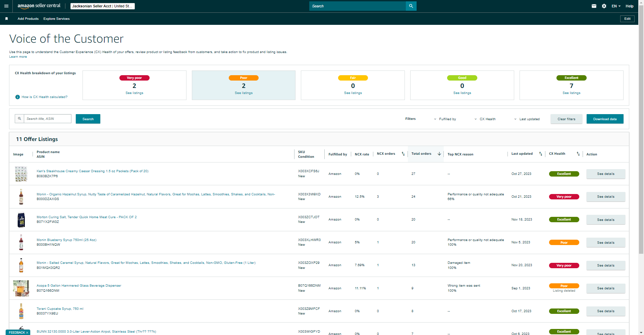See details for Acopa Beverage Dispenser

tap(606, 288)
